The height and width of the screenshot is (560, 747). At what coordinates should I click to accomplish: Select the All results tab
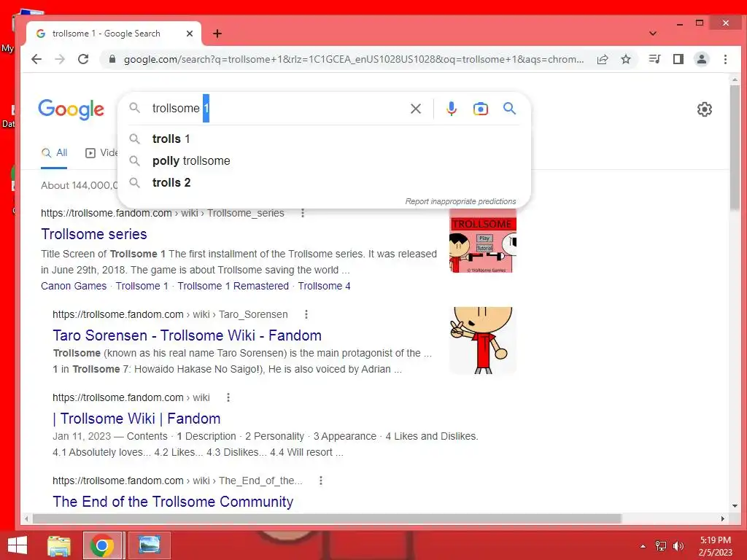[54, 153]
